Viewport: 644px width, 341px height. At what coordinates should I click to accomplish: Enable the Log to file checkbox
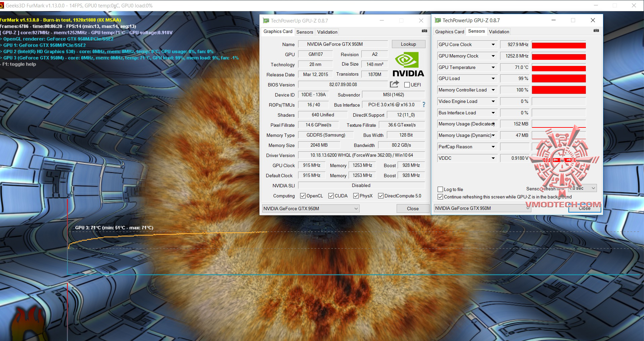pyautogui.click(x=440, y=189)
